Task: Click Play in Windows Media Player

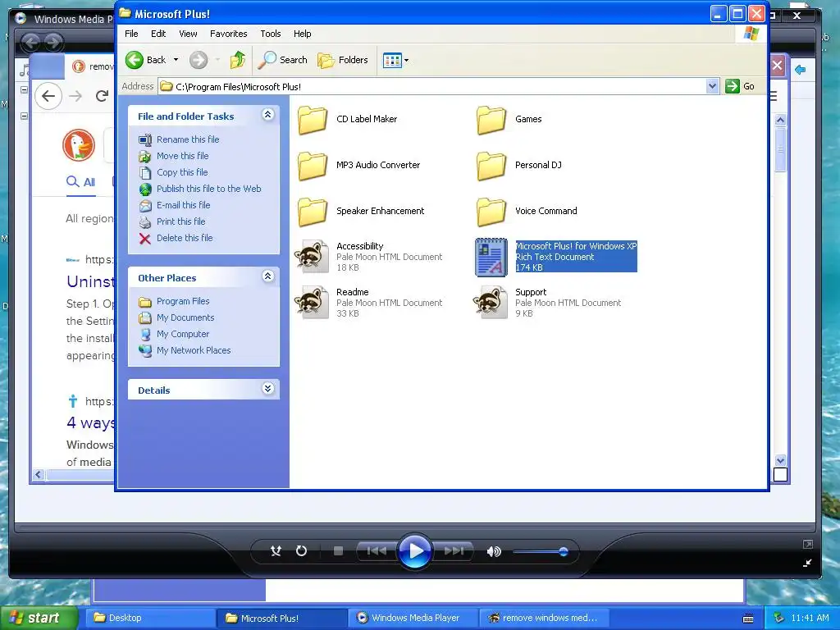Action: coord(415,550)
